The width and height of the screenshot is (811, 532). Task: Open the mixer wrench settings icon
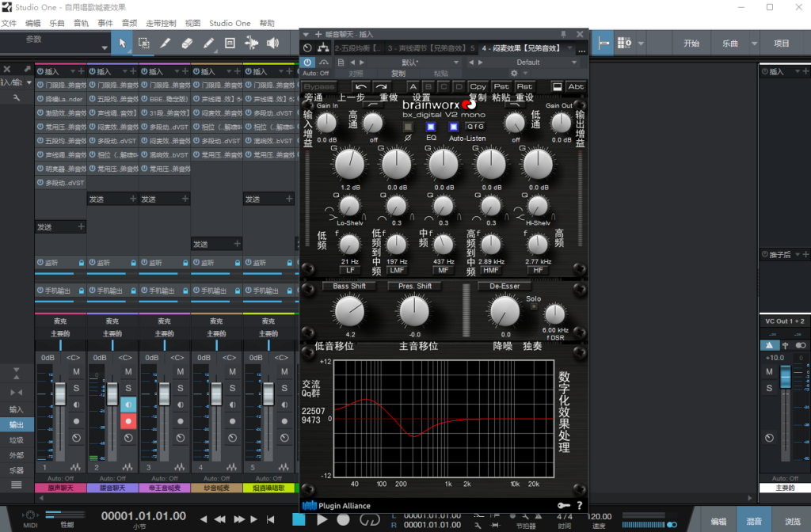[16, 97]
